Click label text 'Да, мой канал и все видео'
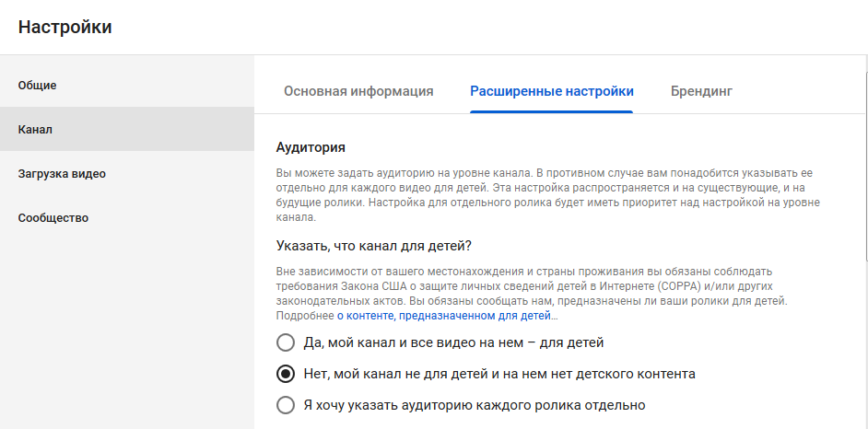Image resolution: width=868 pixels, height=429 pixels. click(x=453, y=343)
